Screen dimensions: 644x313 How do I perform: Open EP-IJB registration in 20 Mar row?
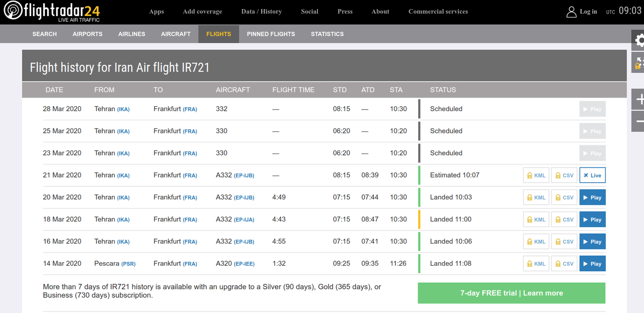[x=244, y=198]
